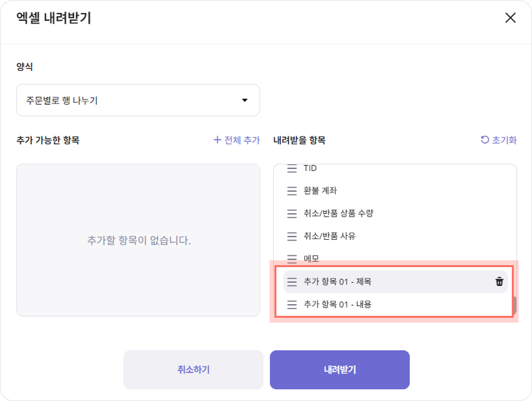
Task: Click drag handle icon beside 취소/반품 상품 수량
Action: [292, 214]
